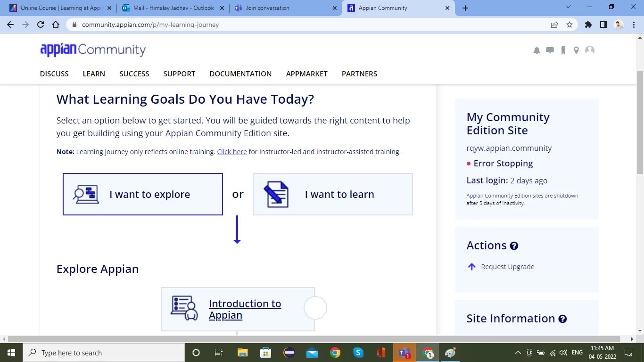Close the Appian Community tab
The width and height of the screenshot is (644, 362).
click(x=447, y=8)
